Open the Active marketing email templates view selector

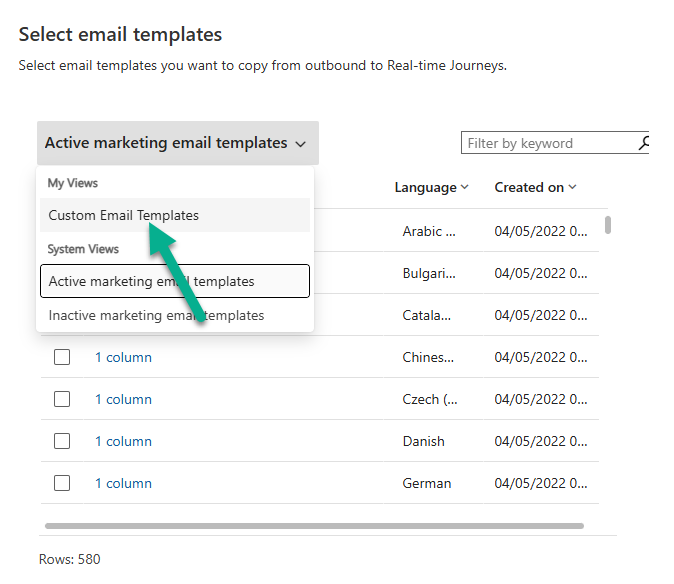tap(176, 143)
